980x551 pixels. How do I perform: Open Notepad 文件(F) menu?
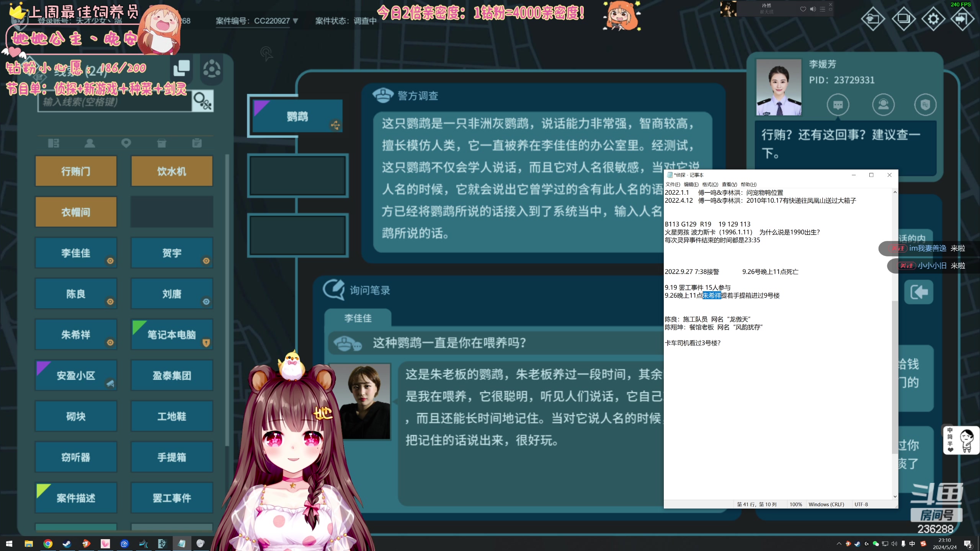click(x=673, y=184)
